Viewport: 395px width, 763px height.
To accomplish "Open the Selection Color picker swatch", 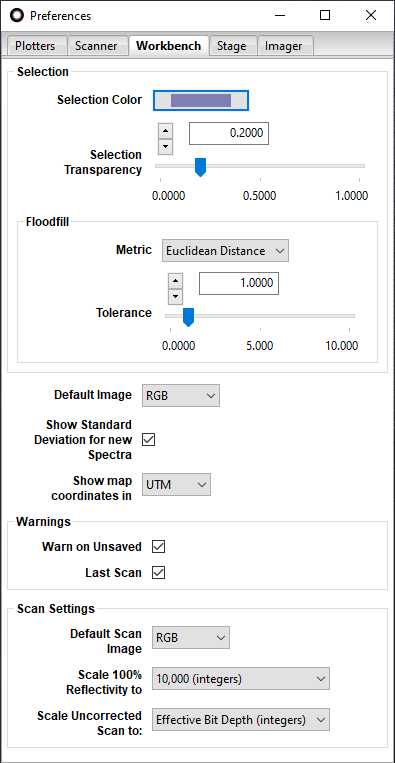I will click(201, 100).
